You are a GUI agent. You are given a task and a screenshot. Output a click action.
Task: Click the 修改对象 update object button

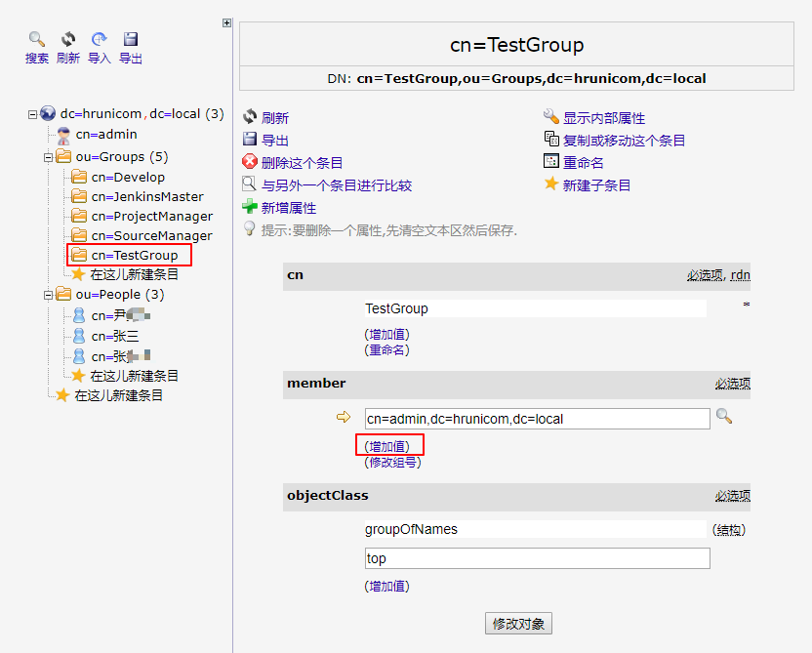pos(518,624)
